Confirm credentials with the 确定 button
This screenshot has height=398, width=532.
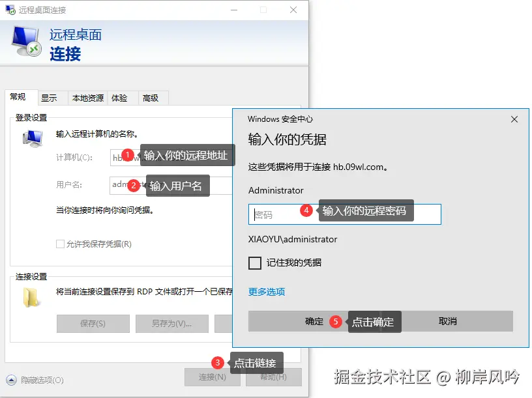[x=314, y=320]
